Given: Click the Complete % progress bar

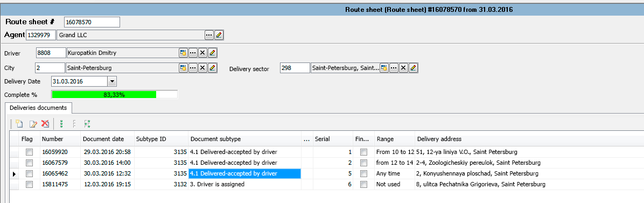Looking at the screenshot, I should coord(115,95).
